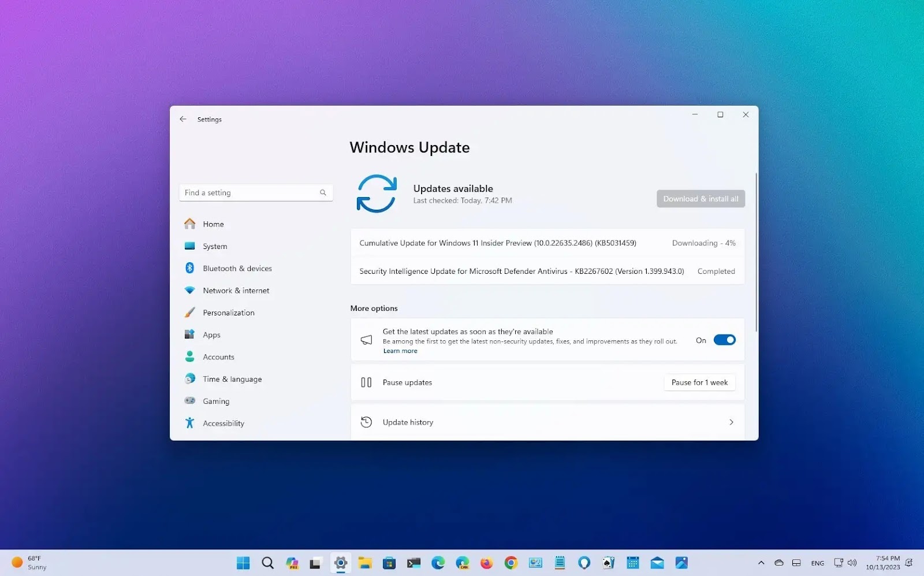Click the search magnifier in Find a setting
The image size is (924, 576).
323,193
